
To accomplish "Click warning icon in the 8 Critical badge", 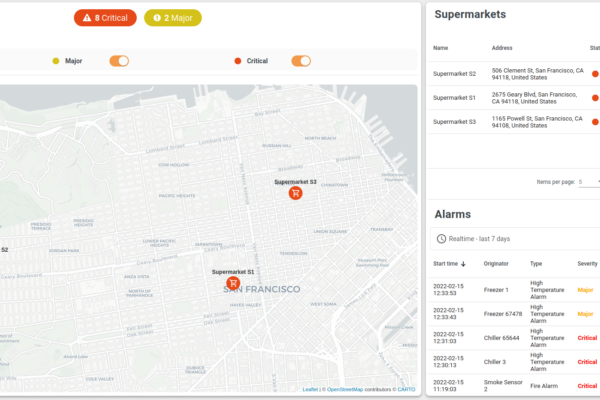I will click(x=86, y=17).
